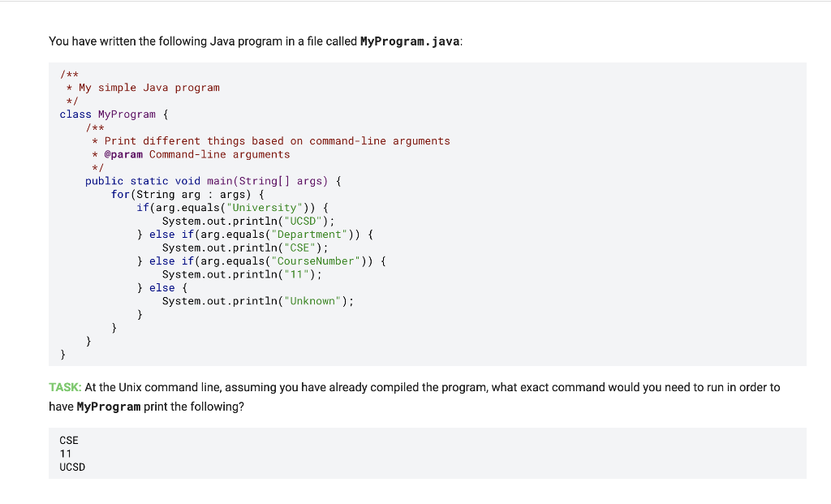Select the println("11") output statement
This screenshot has width=831, height=504.
(x=242, y=274)
